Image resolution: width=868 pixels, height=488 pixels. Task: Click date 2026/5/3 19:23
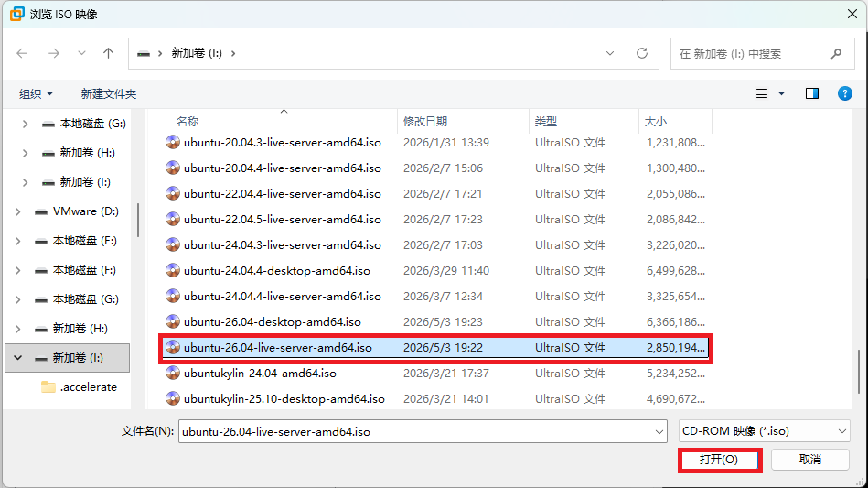click(x=443, y=322)
